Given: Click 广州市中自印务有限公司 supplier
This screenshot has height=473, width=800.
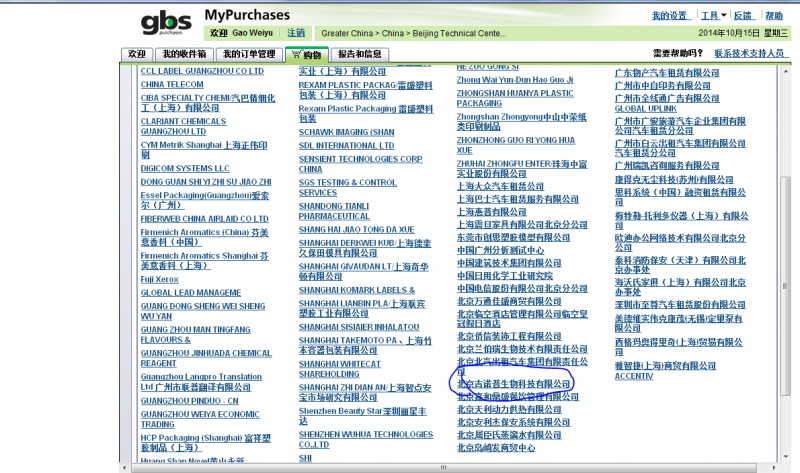Looking at the screenshot, I should (x=662, y=85).
